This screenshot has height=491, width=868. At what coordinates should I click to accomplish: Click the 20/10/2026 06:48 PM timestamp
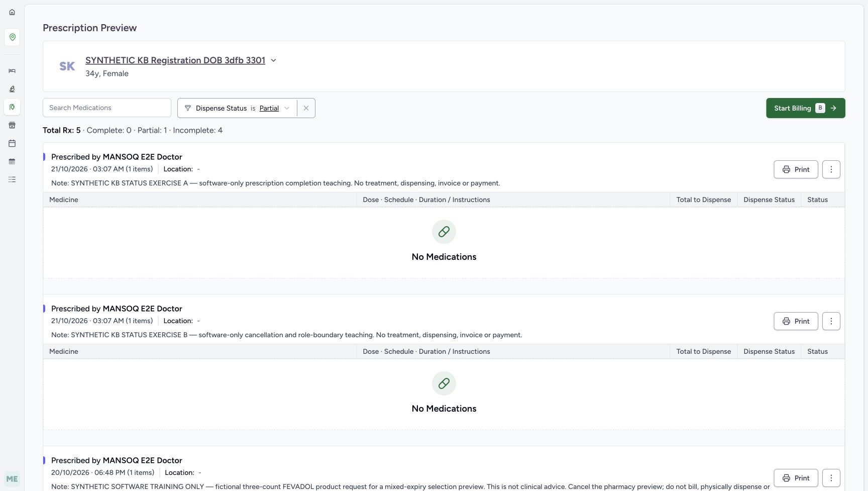click(88, 472)
